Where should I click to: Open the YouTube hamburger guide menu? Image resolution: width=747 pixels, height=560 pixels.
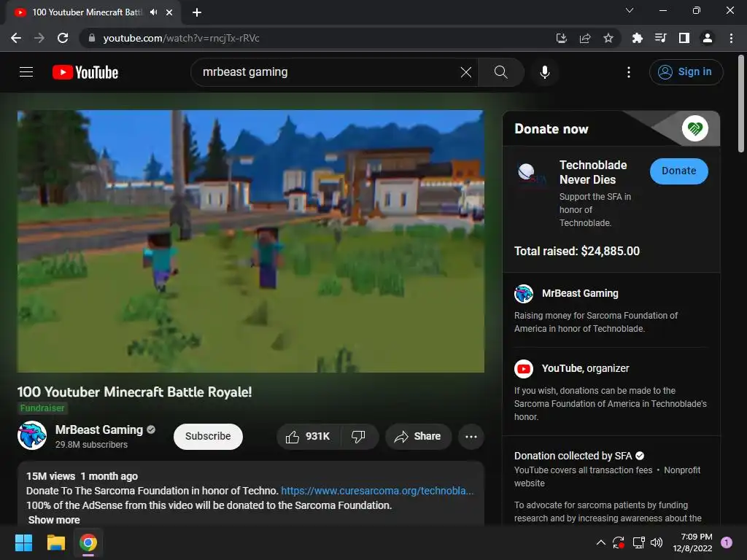[x=26, y=72]
